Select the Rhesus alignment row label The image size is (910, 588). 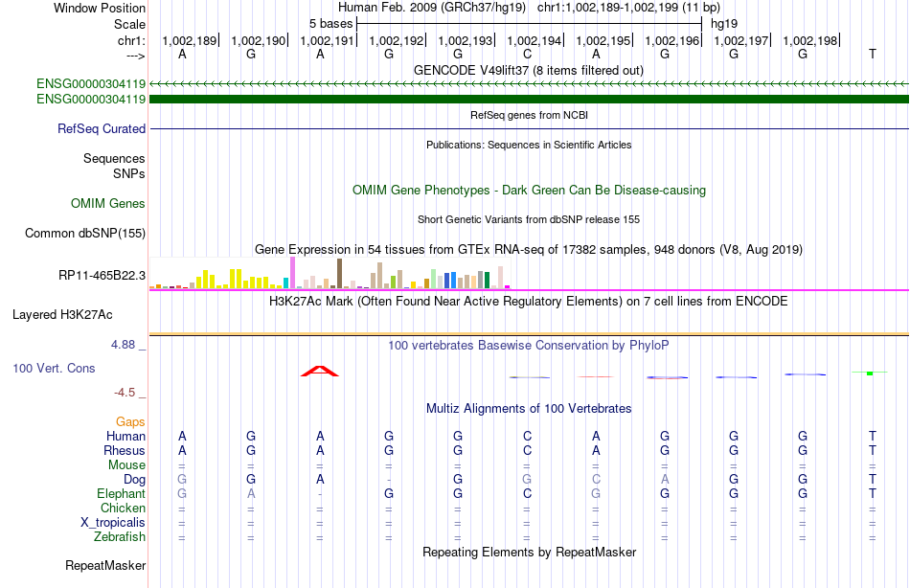coord(125,450)
